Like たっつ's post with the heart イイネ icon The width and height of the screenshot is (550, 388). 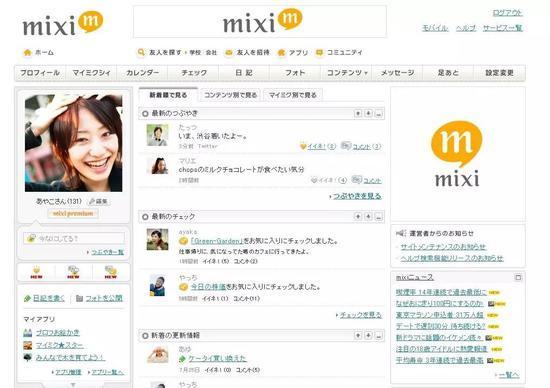tap(303, 146)
